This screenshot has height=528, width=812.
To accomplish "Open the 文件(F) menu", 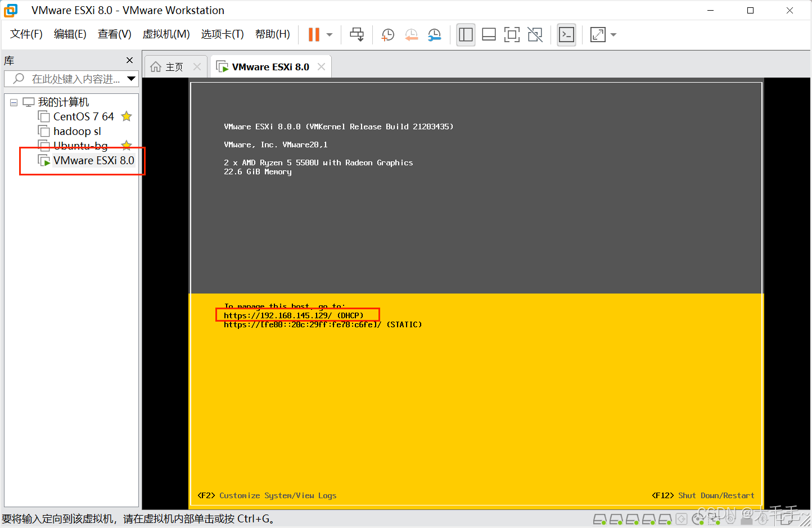I will (x=26, y=34).
